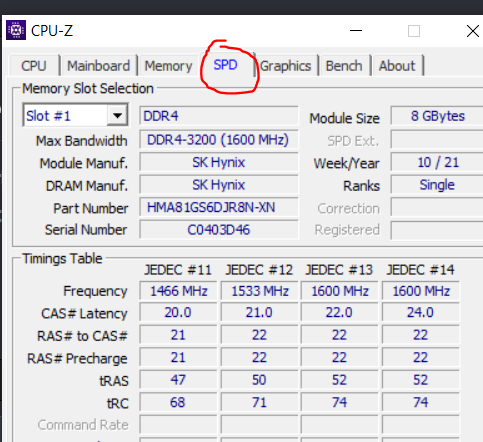Screen dimensions: 483x442
Task: Click serial number C0403D46
Action: tap(219, 230)
